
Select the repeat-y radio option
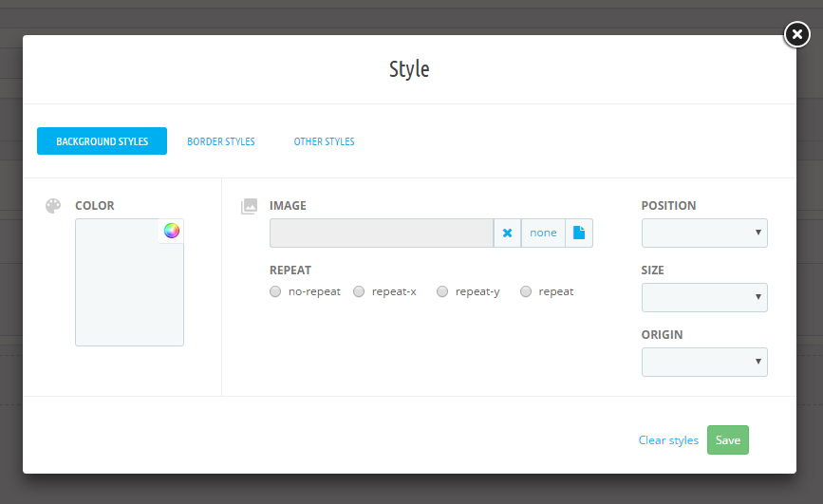coord(442,291)
